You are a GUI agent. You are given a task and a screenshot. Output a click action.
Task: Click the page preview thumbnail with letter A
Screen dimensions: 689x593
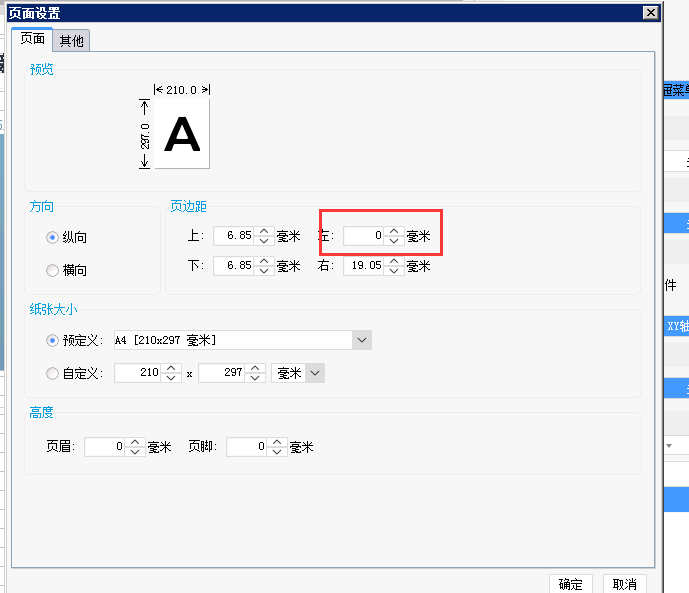point(182,134)
